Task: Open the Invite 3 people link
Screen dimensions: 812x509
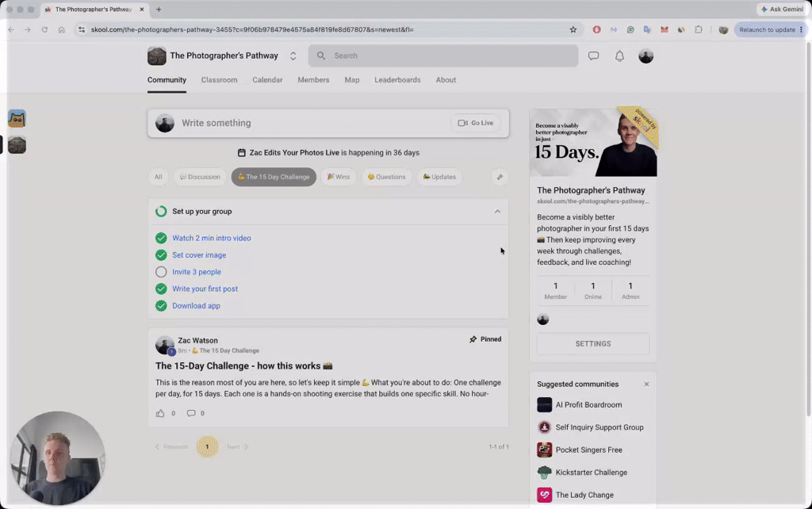Action: pos(197,272)
